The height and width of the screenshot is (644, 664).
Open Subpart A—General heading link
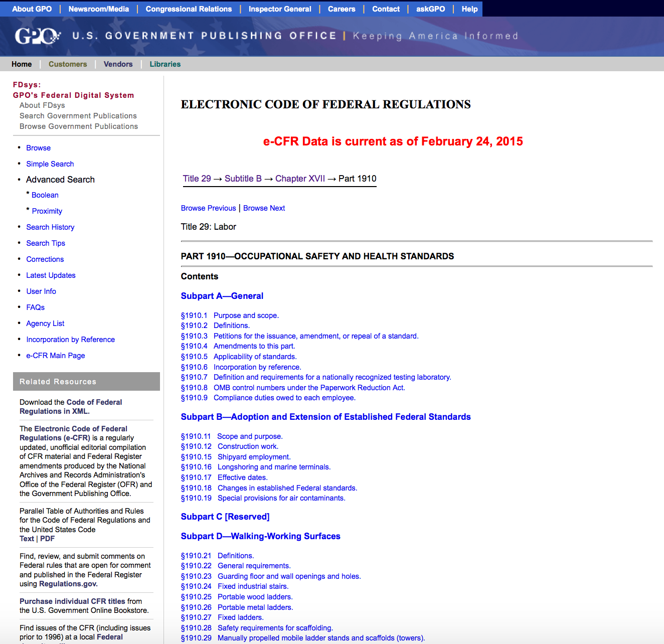point(222,296)
